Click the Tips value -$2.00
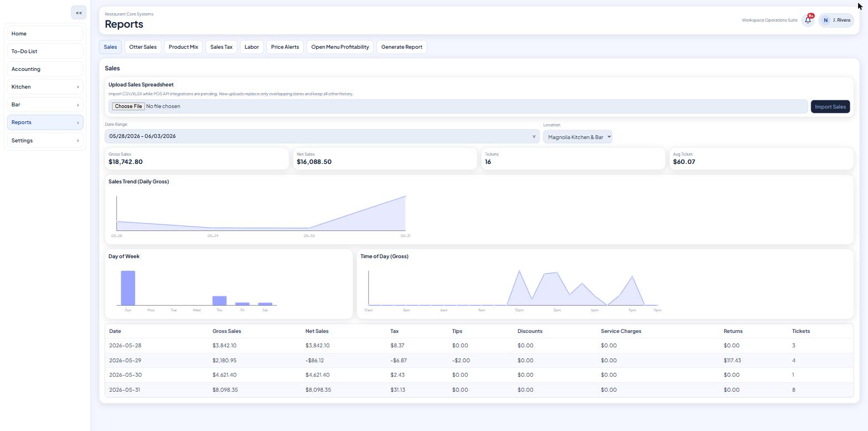Image resolution: width=868 pixels, height=431 pixels. [461, 361]
